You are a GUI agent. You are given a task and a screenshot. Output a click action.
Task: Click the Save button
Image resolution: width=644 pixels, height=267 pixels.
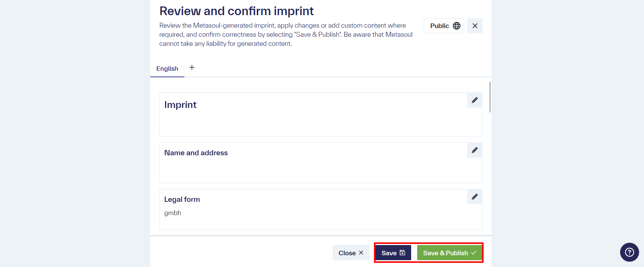tap(393, 253)
